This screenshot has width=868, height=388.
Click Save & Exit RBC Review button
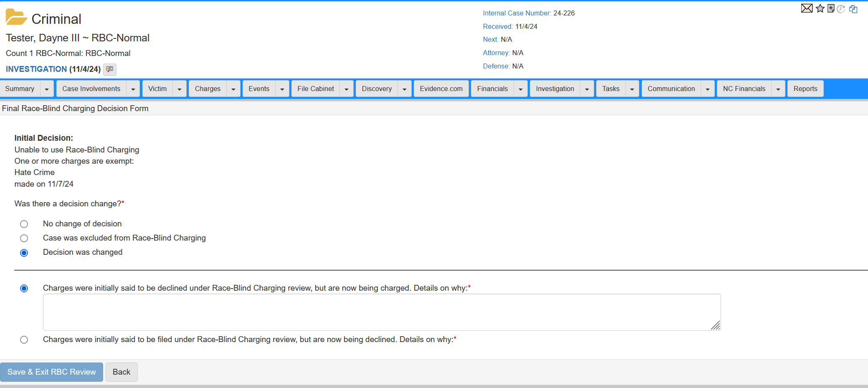[x=51, y=372]
